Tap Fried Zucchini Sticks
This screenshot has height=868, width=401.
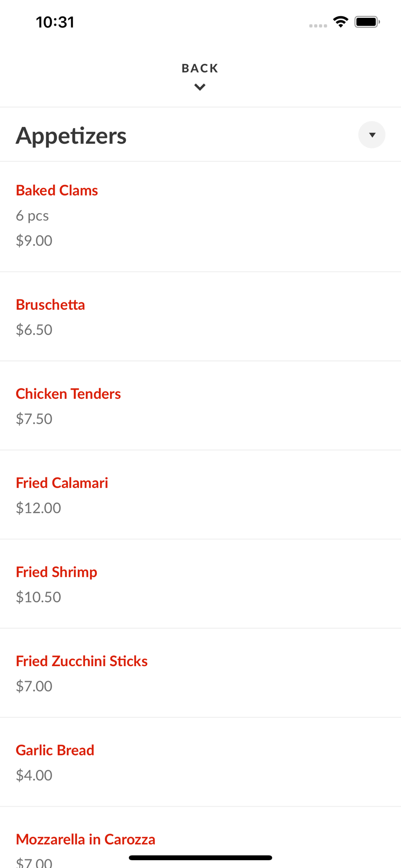[82, 661]
